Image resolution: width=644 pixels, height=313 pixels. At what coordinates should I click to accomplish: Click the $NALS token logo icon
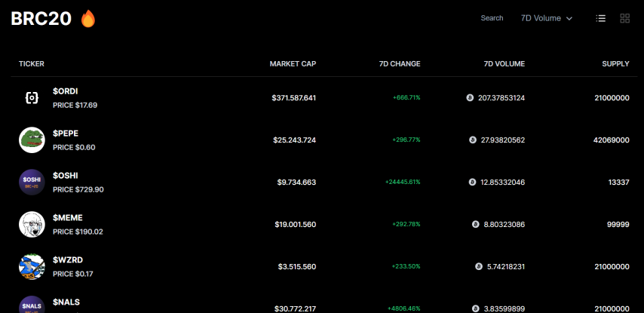(32, 305)
